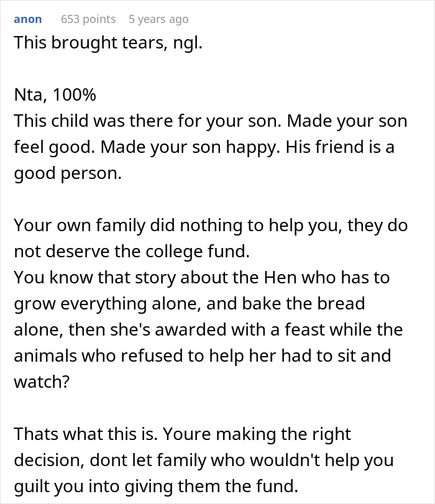
Task: Click the 653 points score
Action: pyautogui.click(x=88, y=19)
